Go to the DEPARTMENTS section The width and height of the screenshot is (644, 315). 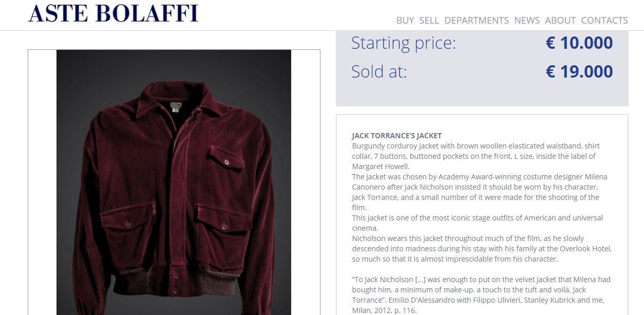(476, 21)
